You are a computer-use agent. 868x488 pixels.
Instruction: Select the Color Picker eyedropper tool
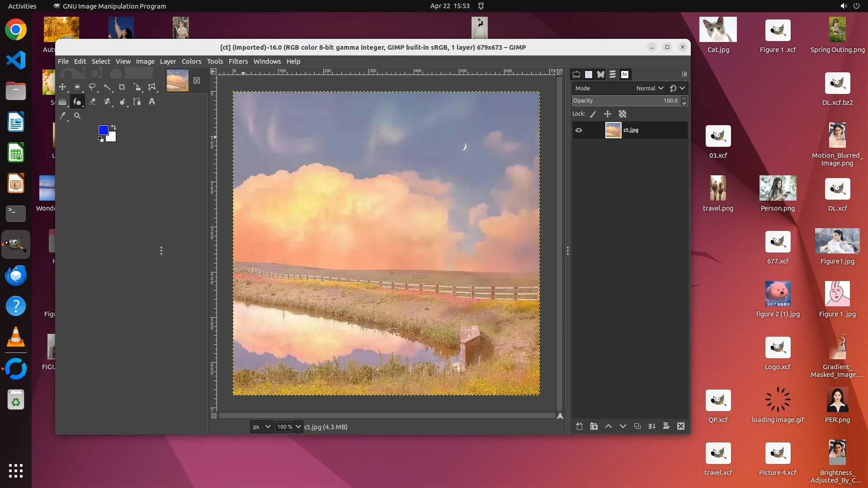63,116
